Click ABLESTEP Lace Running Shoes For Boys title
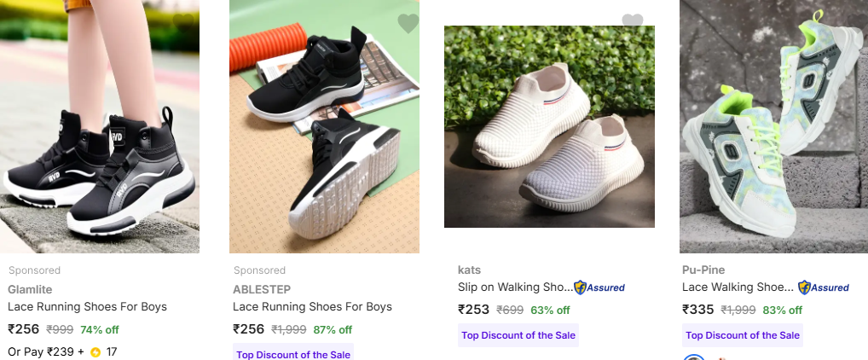 pyautogui.click(x=312, y=306)
